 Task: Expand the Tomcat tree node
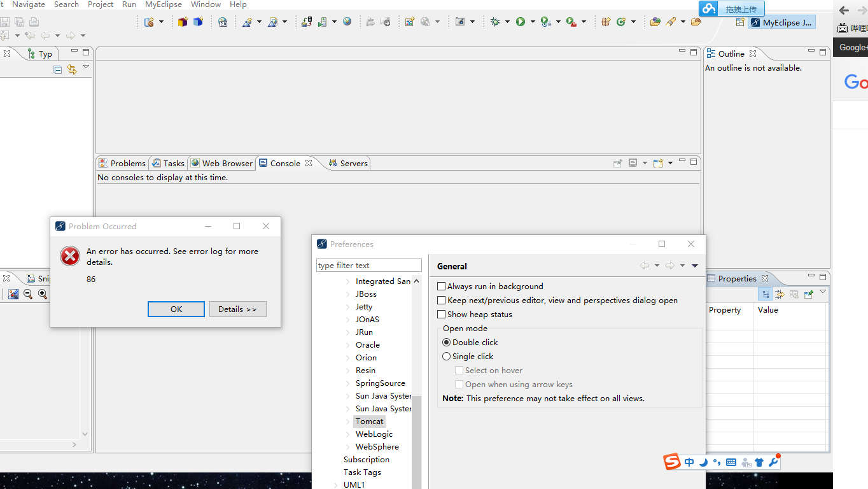click(x=348, y=422)
